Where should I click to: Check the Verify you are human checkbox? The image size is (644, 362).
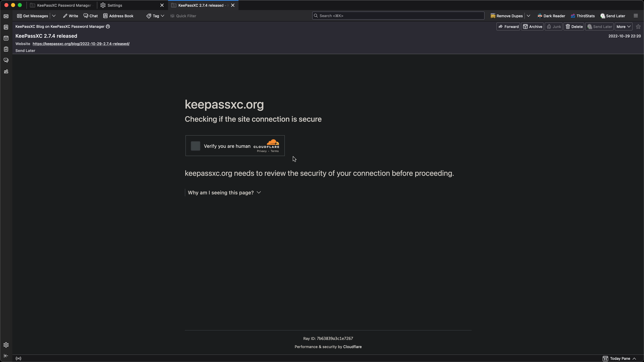click(x=195, y=146)
